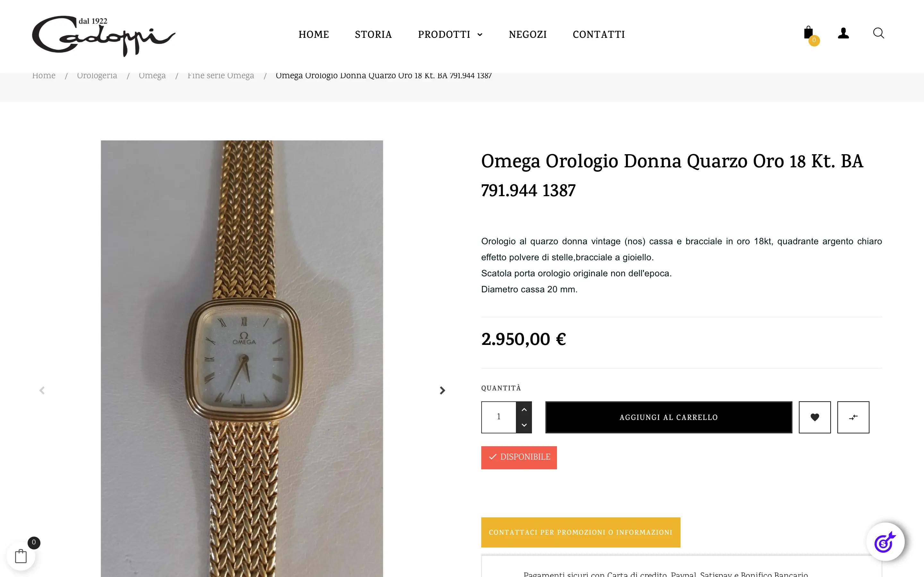Screen dimensions: 924x577
Task: Click into the quantity input field
Action: tap(499, 417)
